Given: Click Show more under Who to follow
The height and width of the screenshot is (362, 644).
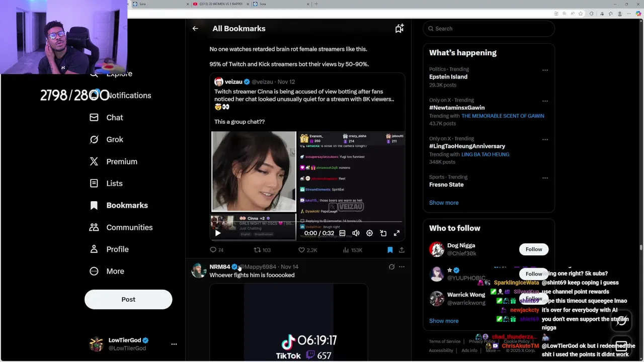Looking at the screenshot, I should coord(444,321).
